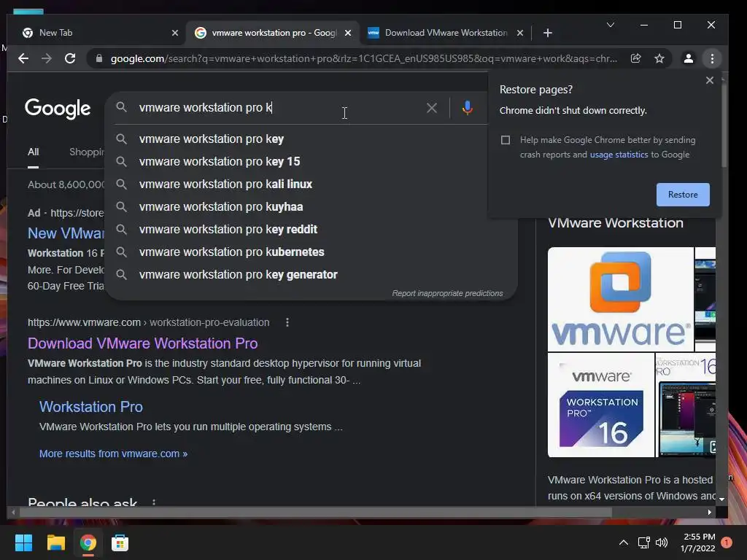Image resolution: width=747 pixels, height=560 pixels.
Task: Start voice search with the microphone icon
Action: pos(468,108)
